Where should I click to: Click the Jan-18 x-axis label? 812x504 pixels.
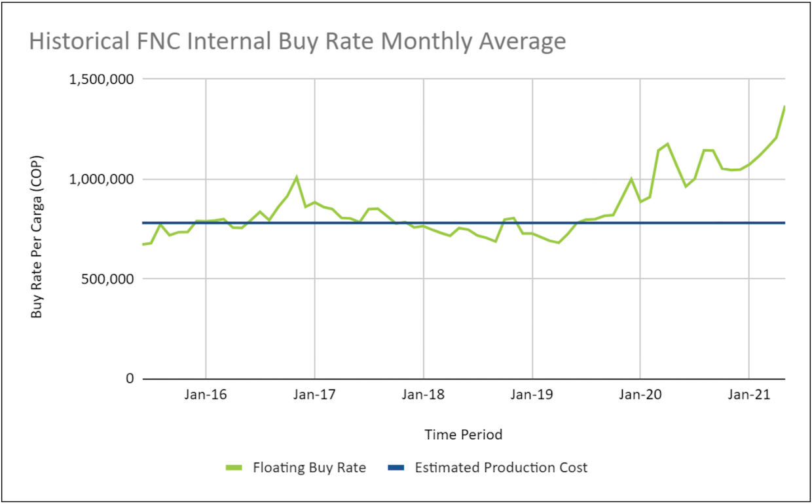click(x=424, y=395)
